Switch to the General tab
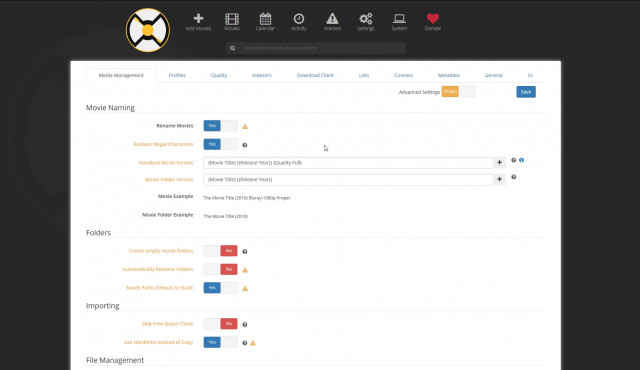640x370 pixels. pyautogui.click(x=493, y=75)
